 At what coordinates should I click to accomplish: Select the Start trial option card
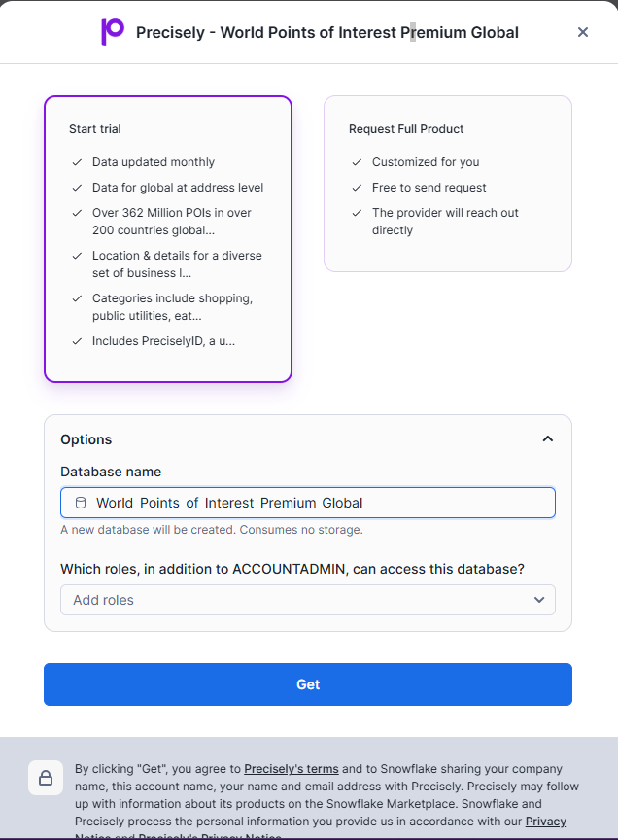point(168,238)
